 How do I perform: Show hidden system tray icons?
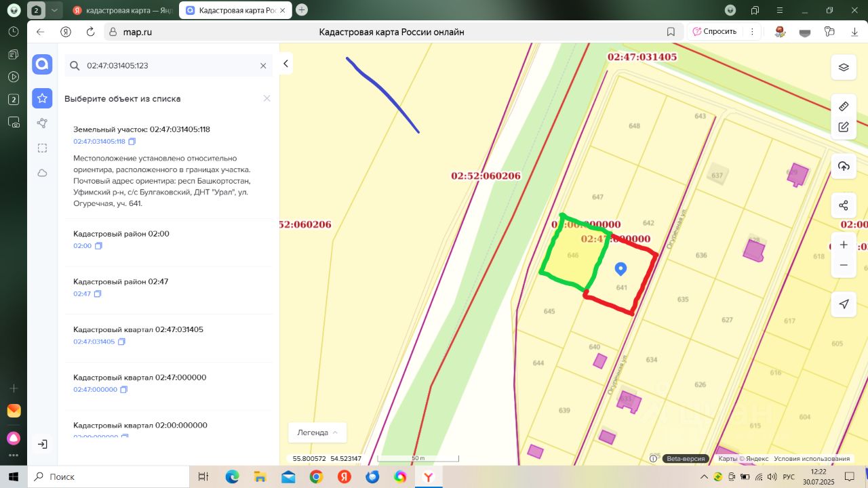point(704,476)
